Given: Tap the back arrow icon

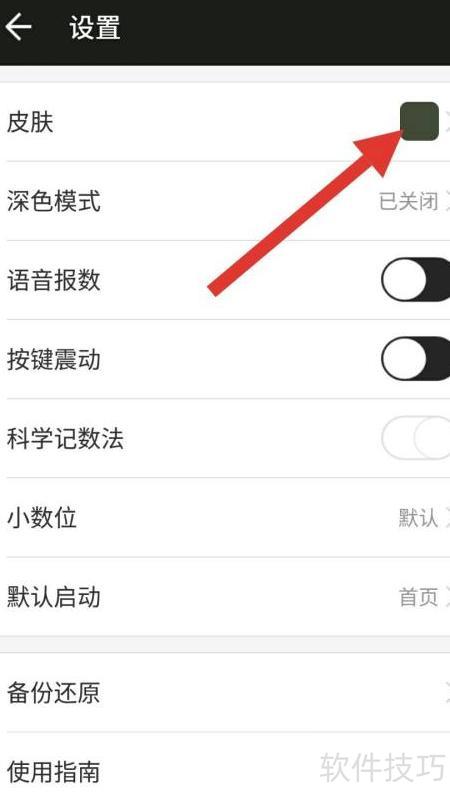Looking at the screenshot, I should tap(18, 27).
